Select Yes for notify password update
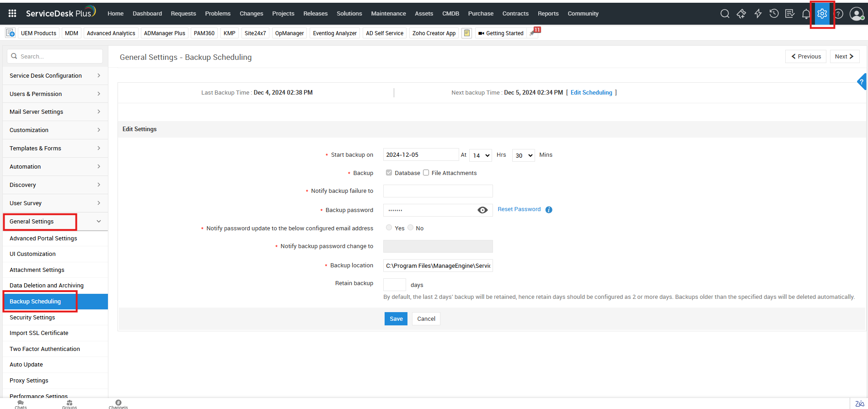Image resolution: width=868 pixels, height=409 pixels. pyautogui.click(x=389, y=228)
